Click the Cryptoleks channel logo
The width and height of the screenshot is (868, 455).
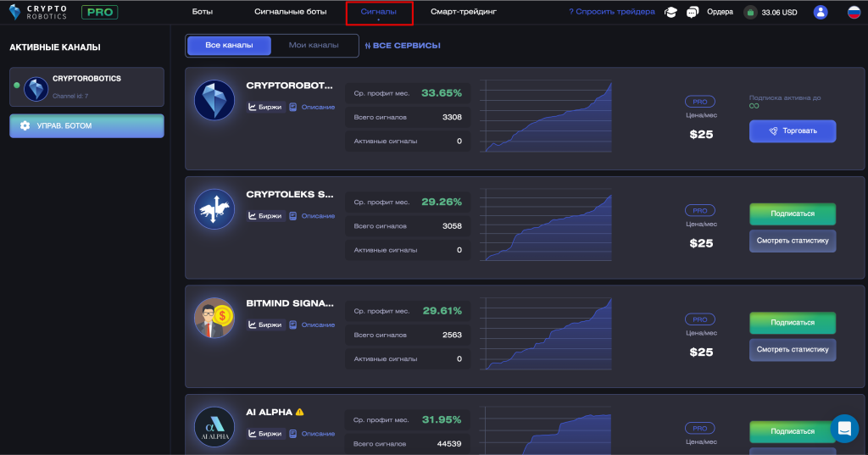(x=214, y=208)
